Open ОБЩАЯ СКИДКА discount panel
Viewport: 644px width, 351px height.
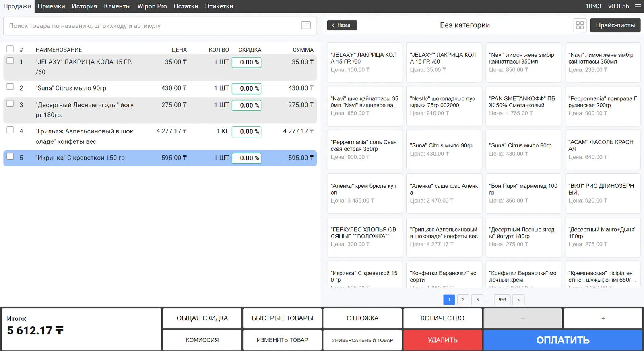[x=202, y=318]
